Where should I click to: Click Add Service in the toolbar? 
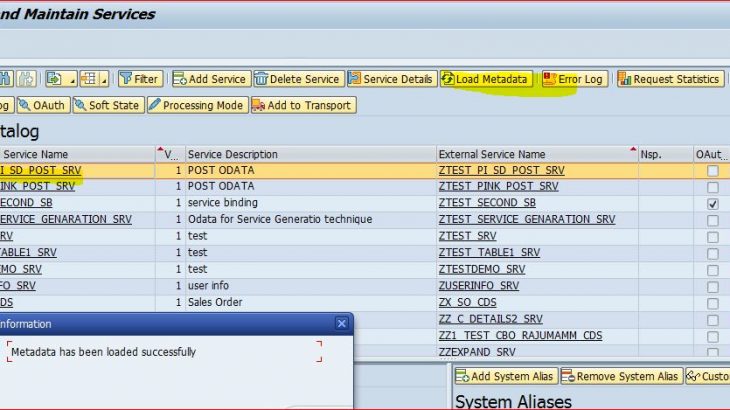[x=210, y=79]
